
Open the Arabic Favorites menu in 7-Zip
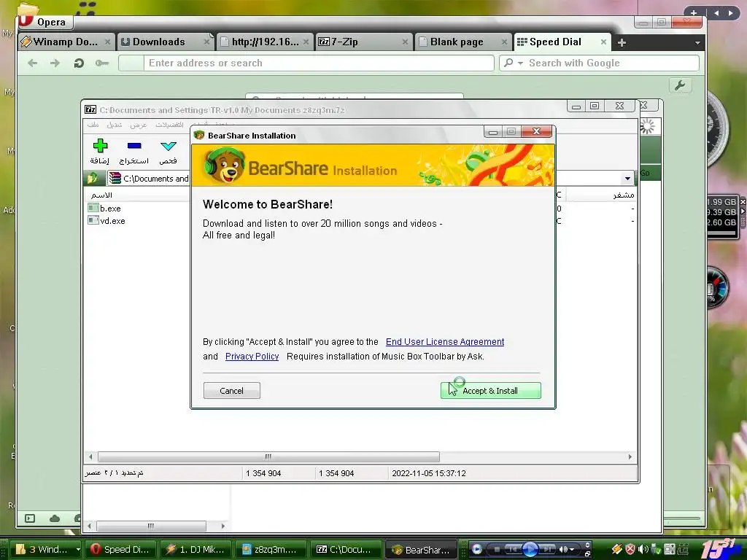pos(169,125)
